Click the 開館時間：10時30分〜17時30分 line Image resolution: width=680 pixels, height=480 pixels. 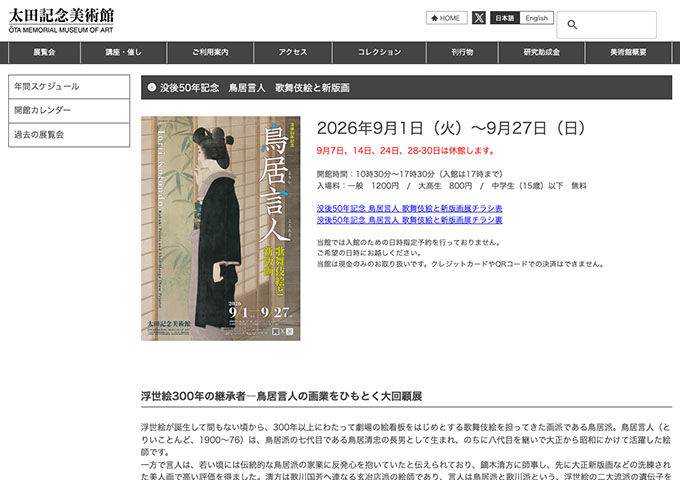pos(409,174)
